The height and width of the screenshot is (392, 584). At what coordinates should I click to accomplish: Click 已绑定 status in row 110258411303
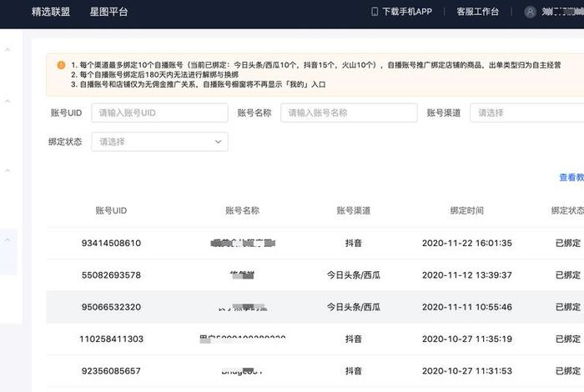click(x=568, y=339)
